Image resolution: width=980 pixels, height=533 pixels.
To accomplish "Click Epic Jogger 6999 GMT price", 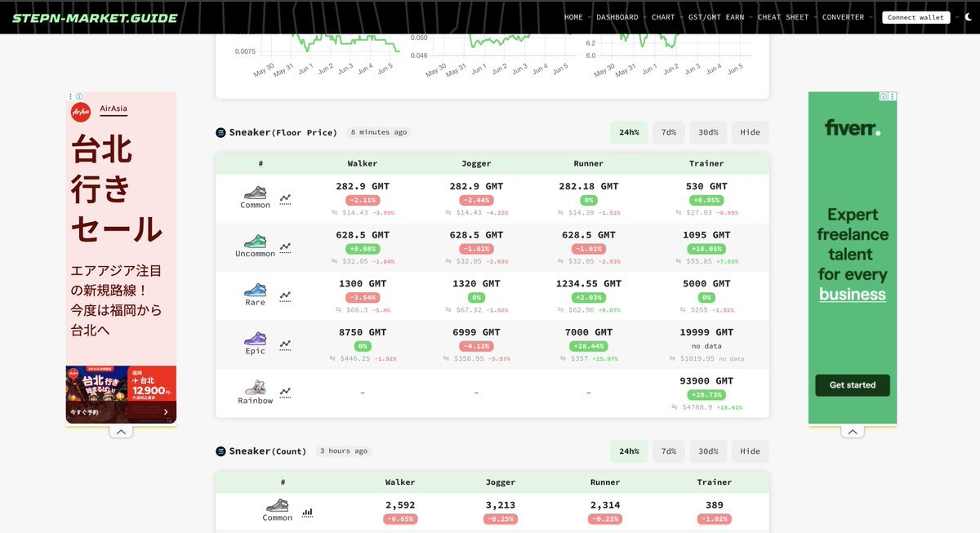I will tap(476, 332).
